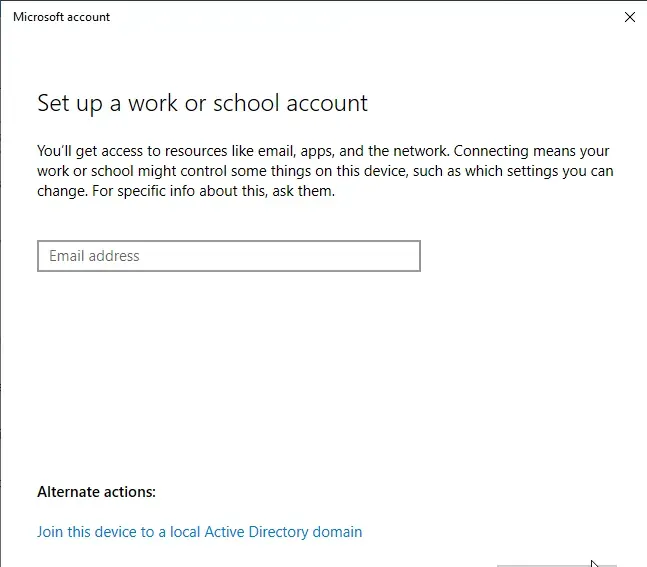Click the "Set up a work or school account" heading

pos(202,103)
